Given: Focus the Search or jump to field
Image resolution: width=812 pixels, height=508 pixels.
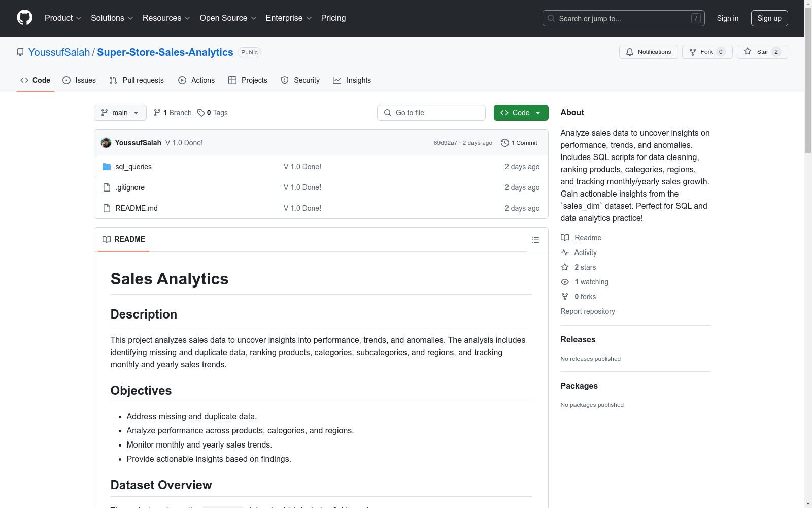Looking at the screenshot, I should click(624, 18).
